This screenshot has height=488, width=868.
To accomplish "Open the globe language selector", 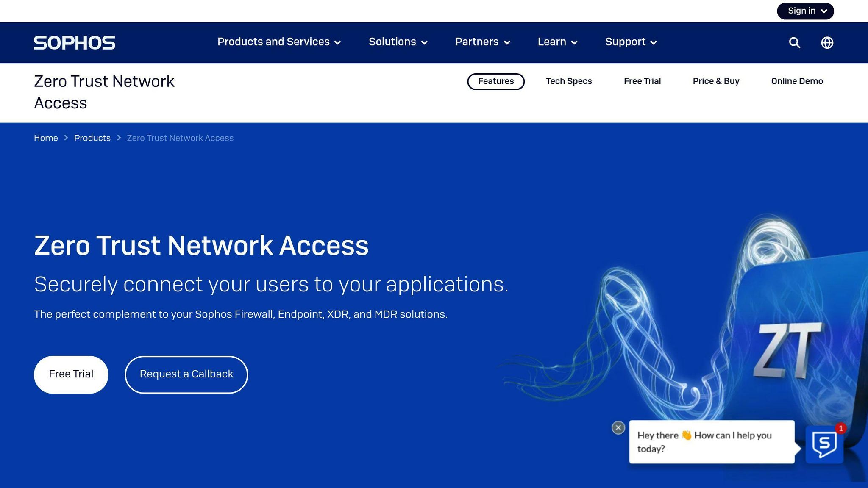I will point(827,43).
